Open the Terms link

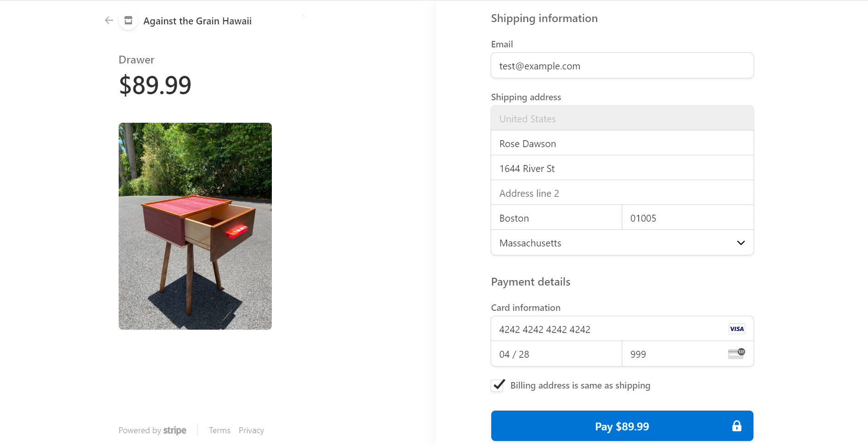219,430
